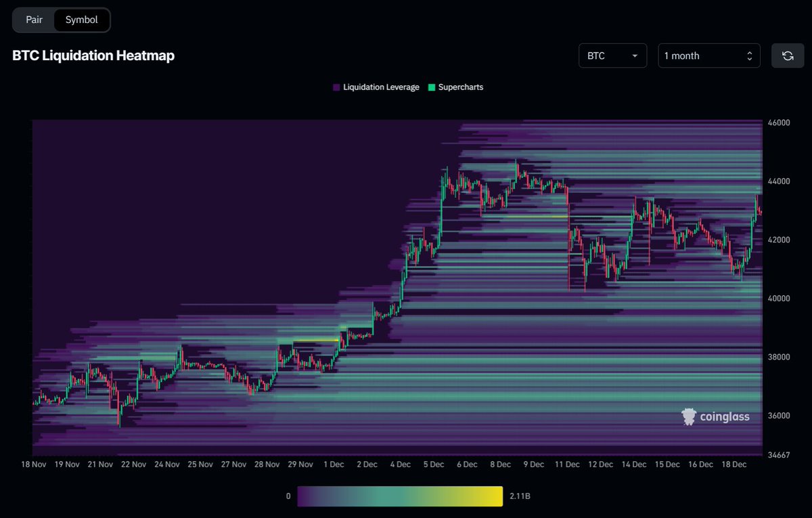812x518 pixels.
Task: Select the Symbol tab
Action: (81, 20)
